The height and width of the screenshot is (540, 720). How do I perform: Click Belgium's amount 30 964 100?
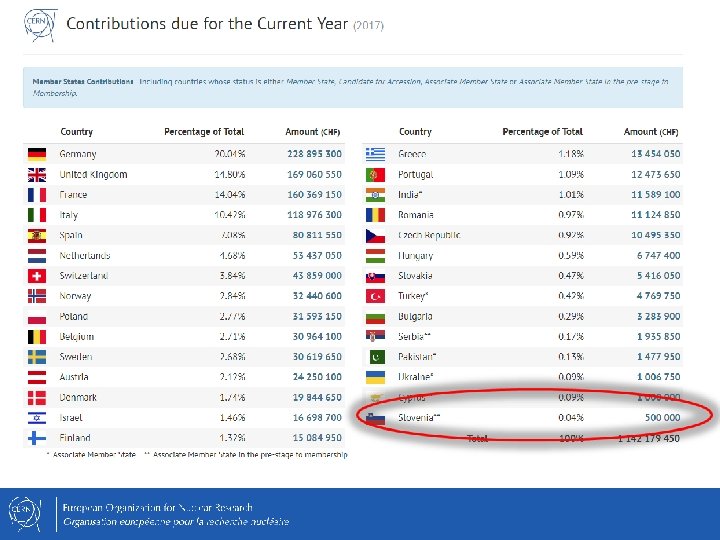click(x=317, y=337)
